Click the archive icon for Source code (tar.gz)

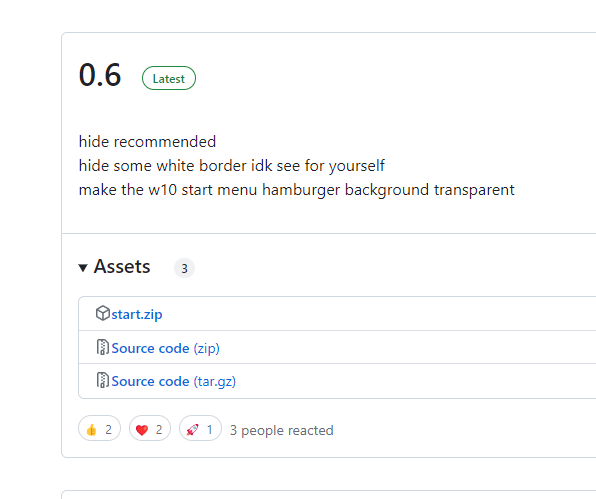point(103,380)
